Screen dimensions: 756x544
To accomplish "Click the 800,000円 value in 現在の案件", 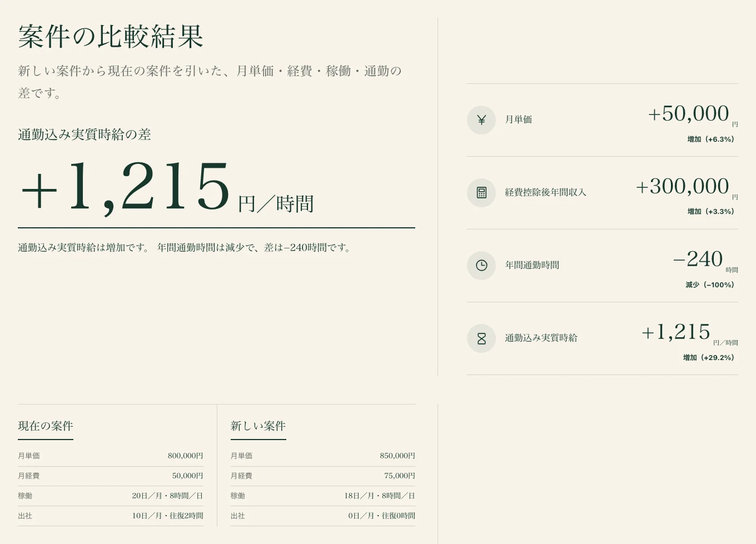I will (x=185, y=456).
